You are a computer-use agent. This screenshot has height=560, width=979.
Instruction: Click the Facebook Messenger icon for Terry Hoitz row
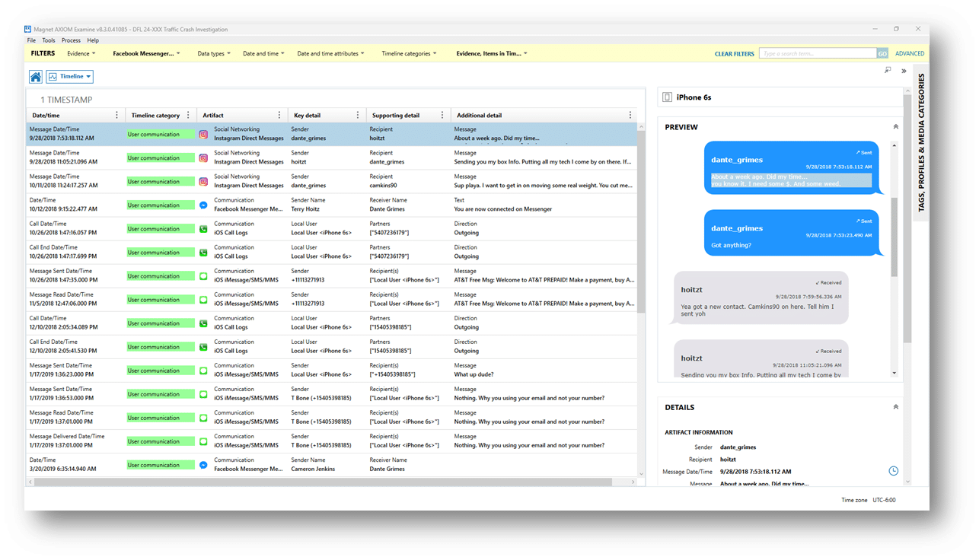203,205
